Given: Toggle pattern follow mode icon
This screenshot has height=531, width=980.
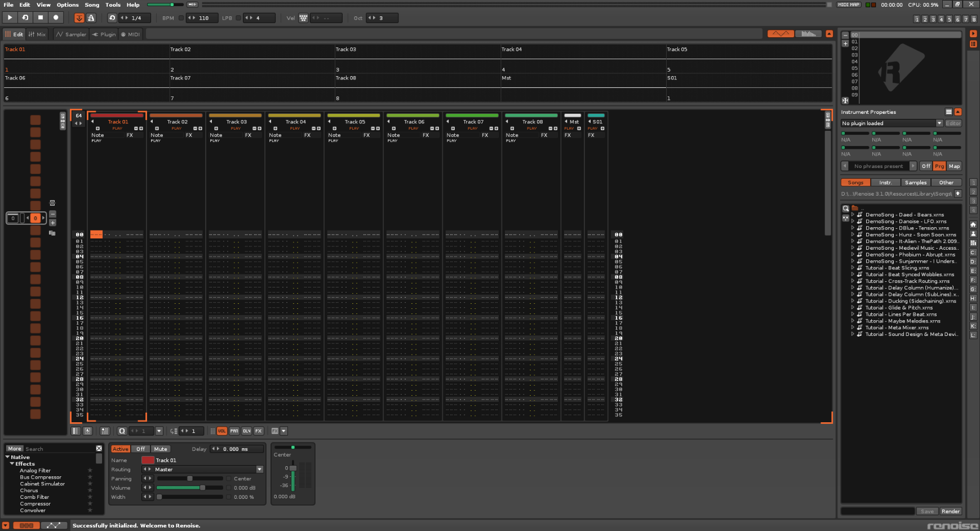Looking at the screenshot, I should (x=79, y=18).
